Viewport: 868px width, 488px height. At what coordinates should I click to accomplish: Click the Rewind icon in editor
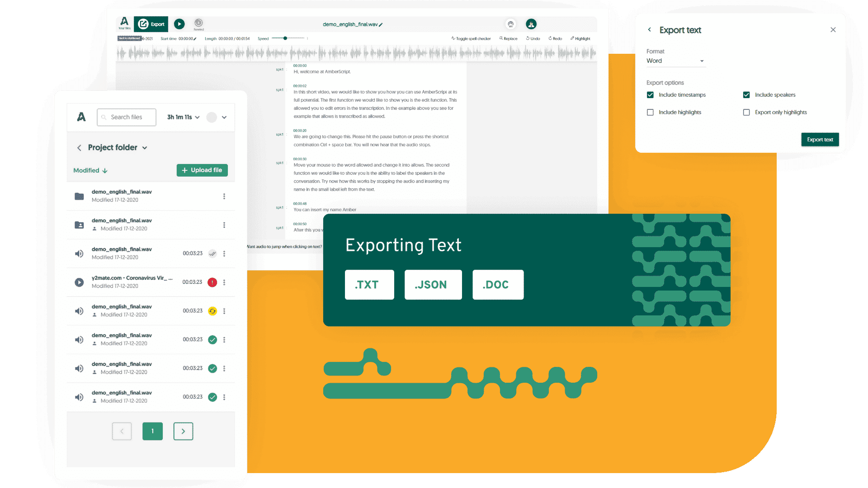[198, 23]
